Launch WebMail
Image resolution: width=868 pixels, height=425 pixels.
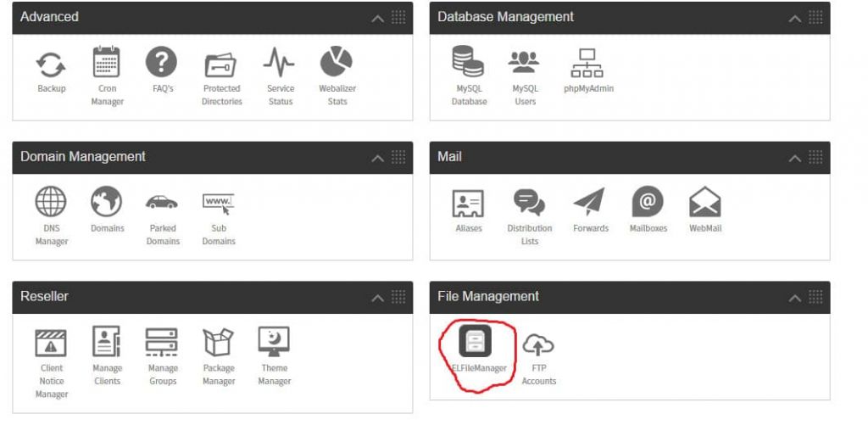pos(705,210)
